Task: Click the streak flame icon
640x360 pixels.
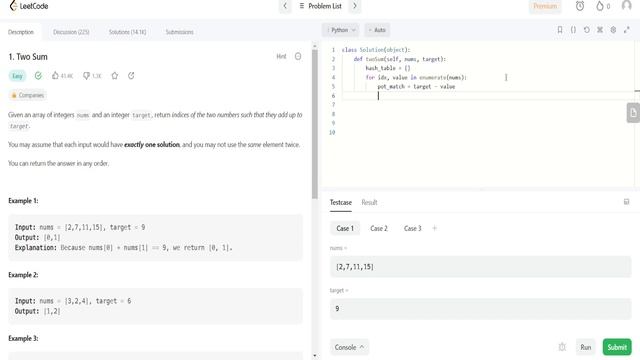Action: tap(600, 6)
